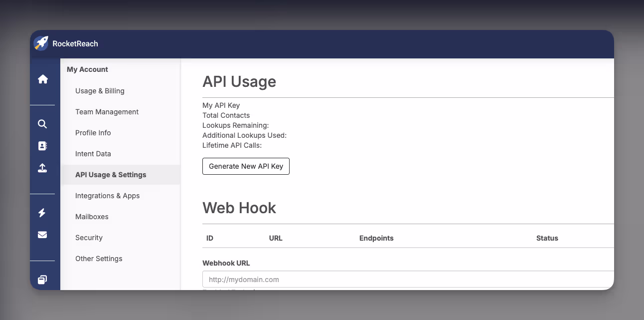Open Usage & Billing settings
644x320 pixels.
click(100, 91)
